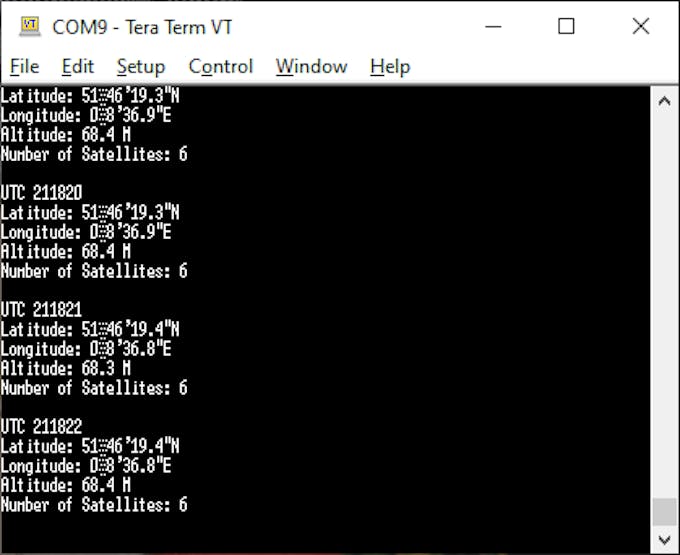Click the scrollbar down arrow
This screenshot has height=555, width=680.
(x=664, y=540)
